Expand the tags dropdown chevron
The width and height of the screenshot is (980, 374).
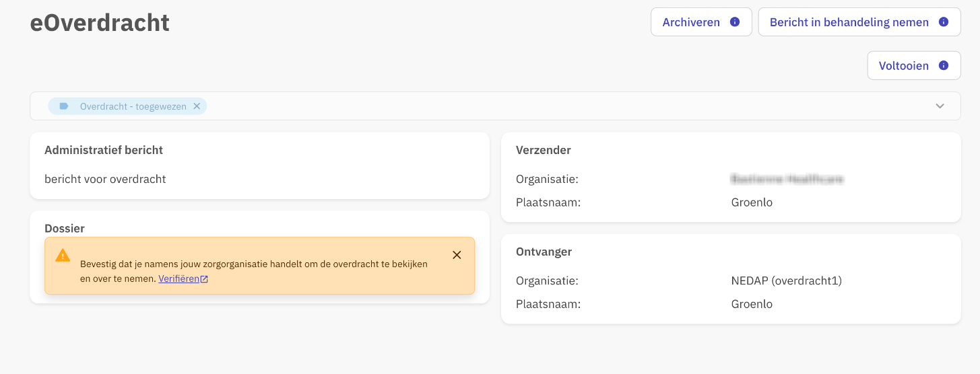(940, 106)
